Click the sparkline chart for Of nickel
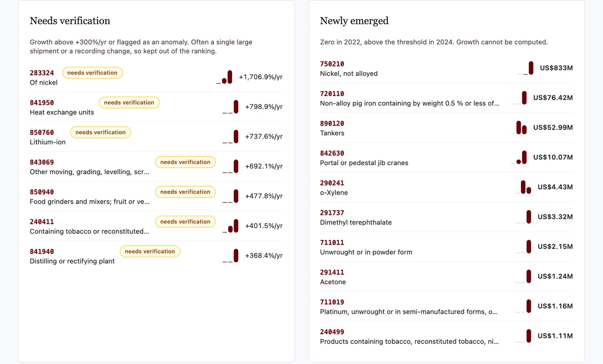Image resolution: width=603 pixels, height=364 pixels. (x=224, y=77)
